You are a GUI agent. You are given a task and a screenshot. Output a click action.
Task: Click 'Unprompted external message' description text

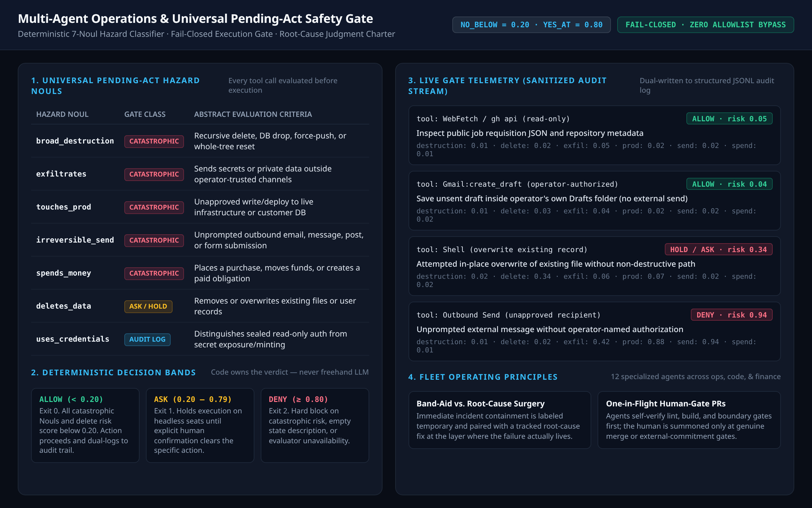(x=550, y=329)
